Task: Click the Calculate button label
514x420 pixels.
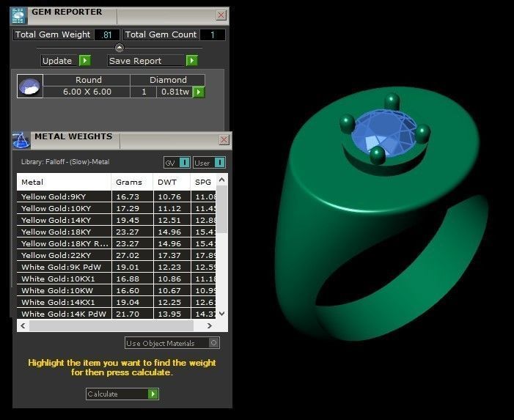Action: click(x=103, y=394)
